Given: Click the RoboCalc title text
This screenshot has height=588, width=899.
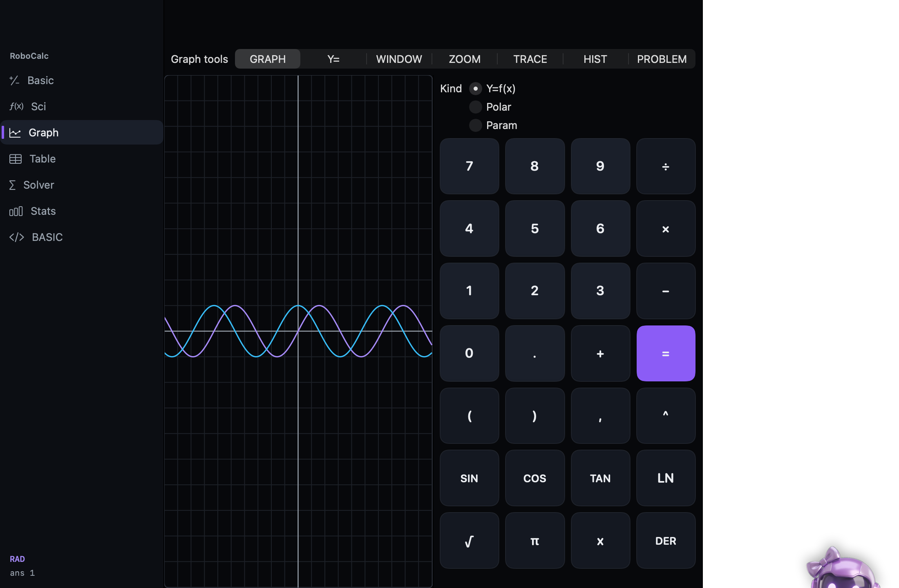Looking at the screenshot, I should [x=29, y=56].
